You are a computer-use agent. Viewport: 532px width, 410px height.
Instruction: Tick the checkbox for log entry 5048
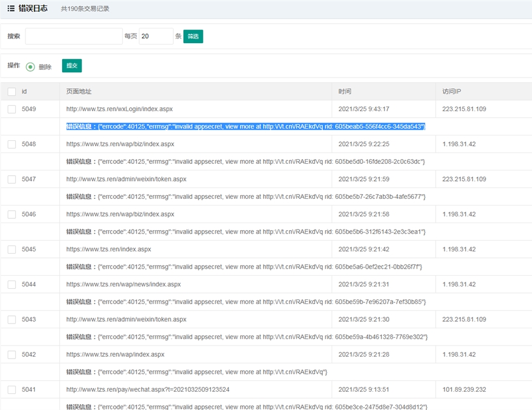12,144
